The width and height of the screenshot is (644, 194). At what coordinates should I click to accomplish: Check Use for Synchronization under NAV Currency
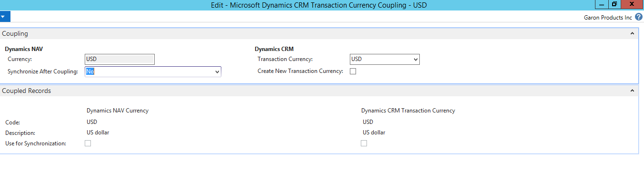88,143
